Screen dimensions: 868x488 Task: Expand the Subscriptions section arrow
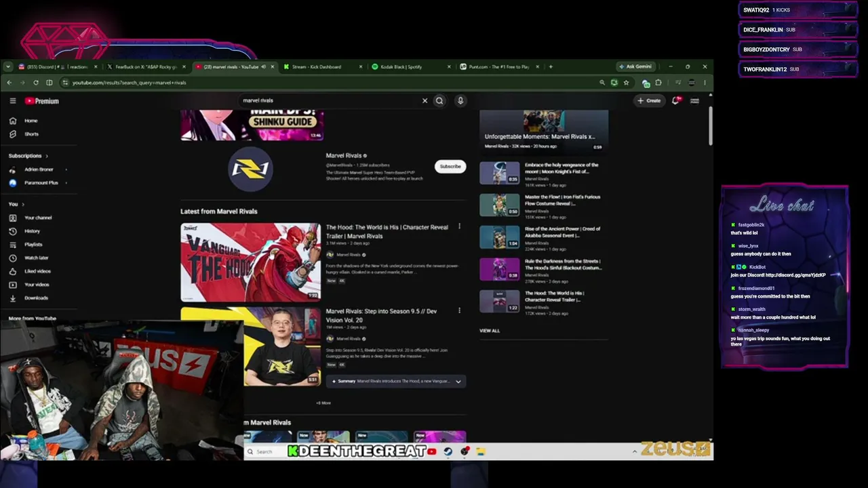46,156
